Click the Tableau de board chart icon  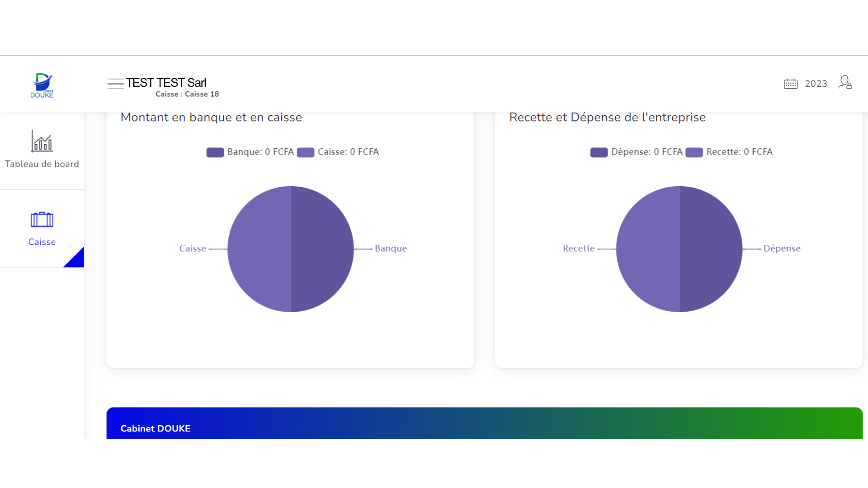(42, 141)
